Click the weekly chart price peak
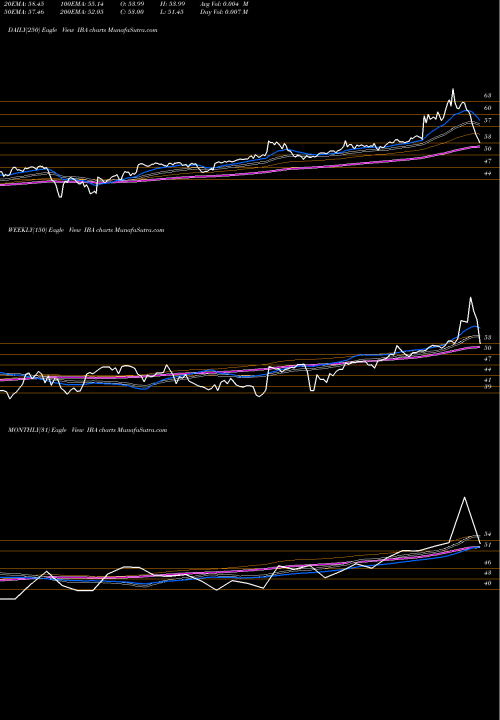Image resolution: width=500 pixels, height=720 pixels. coord(470,298)
